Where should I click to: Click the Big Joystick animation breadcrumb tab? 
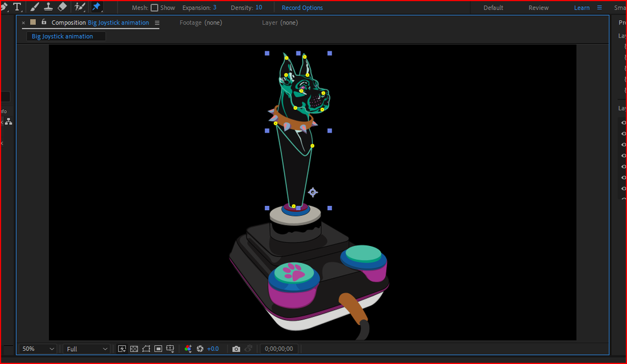click(62, 36)
